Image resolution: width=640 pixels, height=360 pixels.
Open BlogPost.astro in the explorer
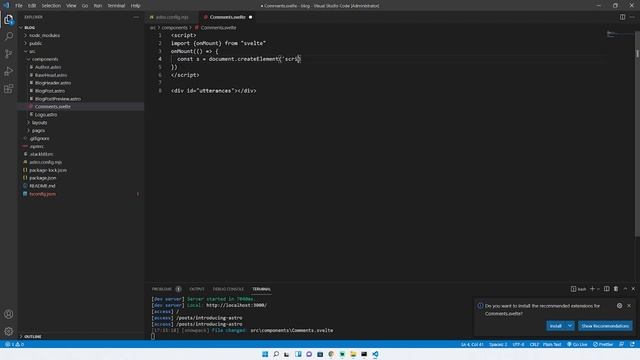(x=50, y=91)
